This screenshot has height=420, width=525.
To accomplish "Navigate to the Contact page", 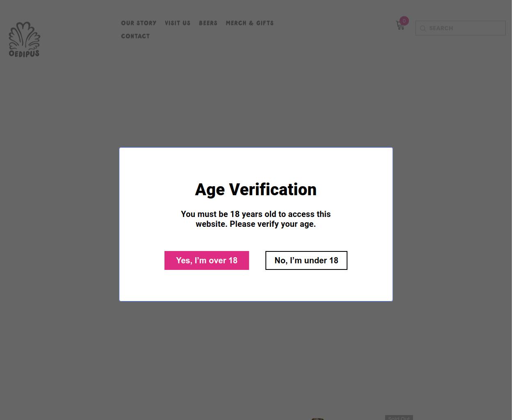I will click(x=135, y=36).
